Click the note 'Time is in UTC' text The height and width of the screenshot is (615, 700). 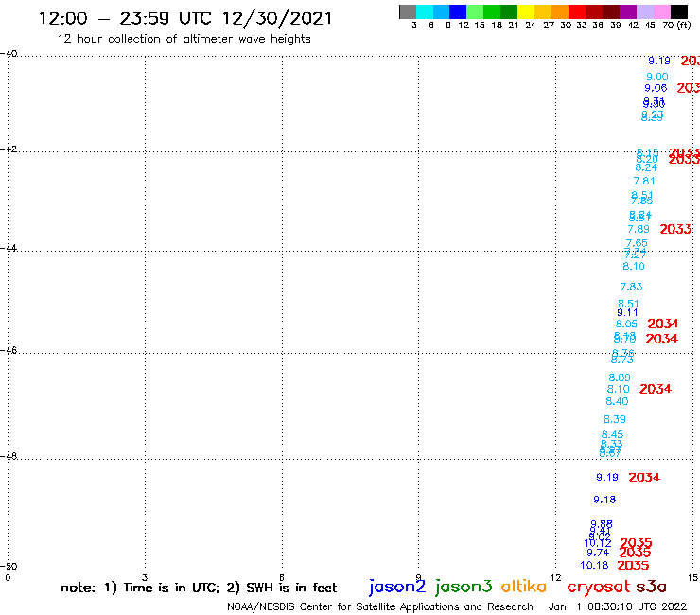click(x=171, y=588)
